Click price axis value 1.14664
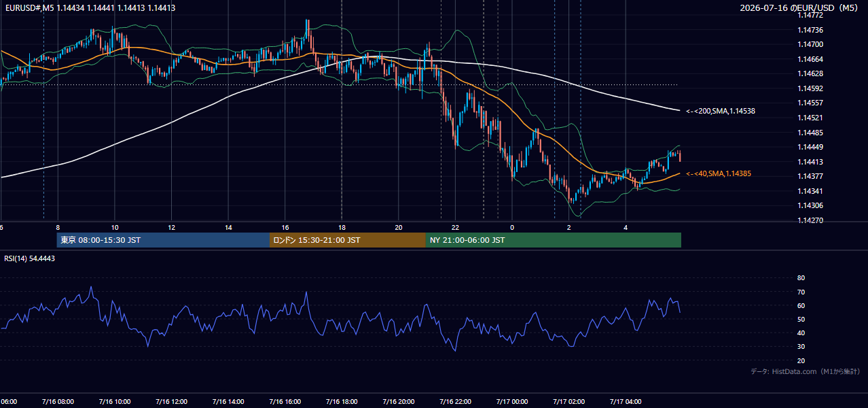 pos(810,59)
